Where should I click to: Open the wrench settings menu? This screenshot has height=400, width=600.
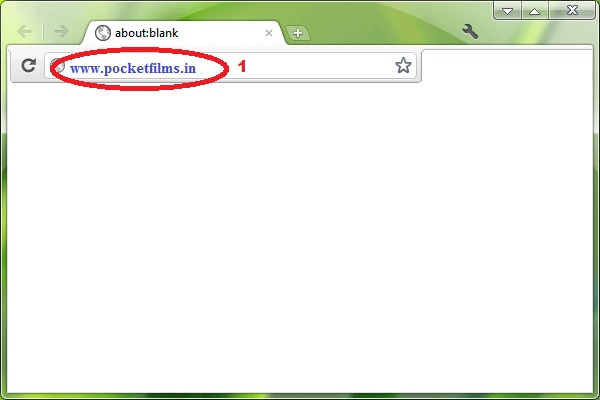[470, 31]
